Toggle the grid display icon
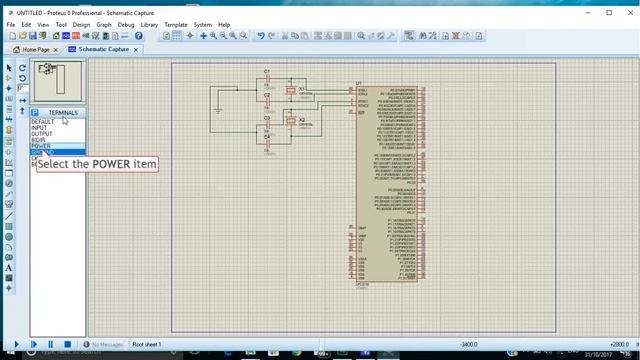The height and width of the screenshot is (360, 640). point(177,36)
